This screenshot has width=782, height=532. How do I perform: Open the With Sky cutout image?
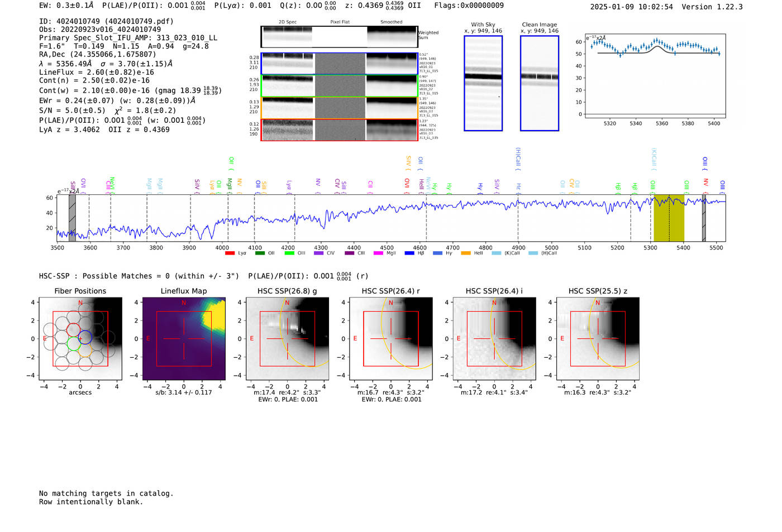pos(483,83)
